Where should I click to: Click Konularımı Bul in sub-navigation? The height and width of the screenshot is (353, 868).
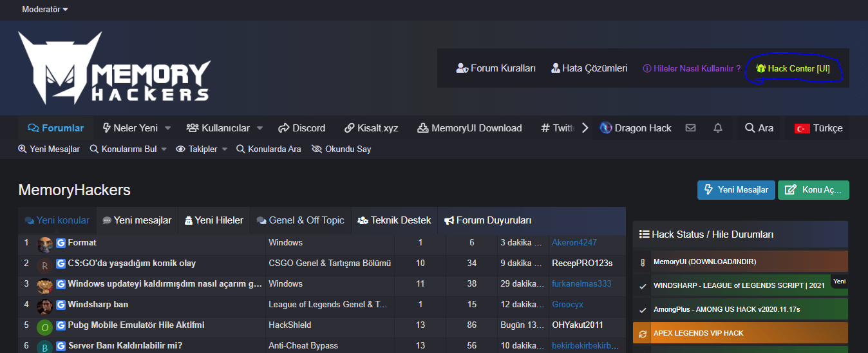pyautogui.click(x=123, y=149)
